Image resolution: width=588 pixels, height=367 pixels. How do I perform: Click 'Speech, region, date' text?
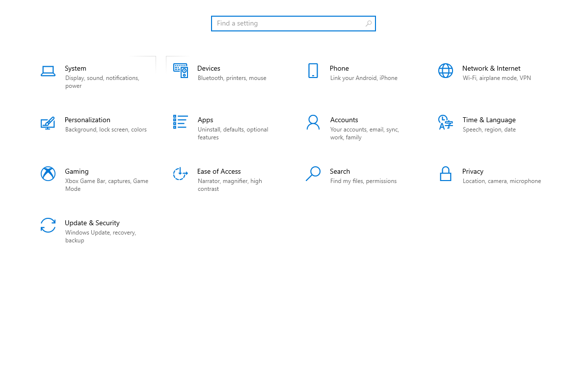tap(489, 130)
